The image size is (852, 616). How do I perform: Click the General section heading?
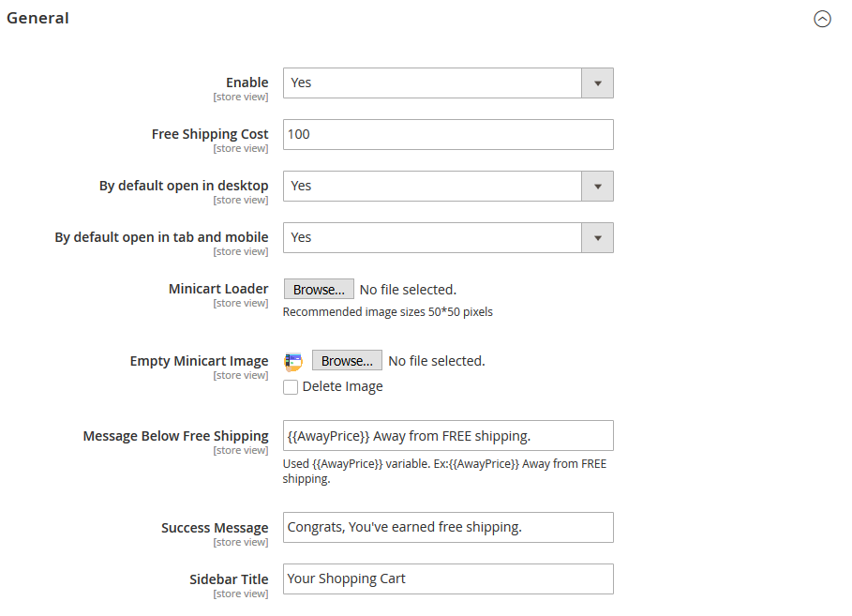pyautogui.click(x=37, y=18)
